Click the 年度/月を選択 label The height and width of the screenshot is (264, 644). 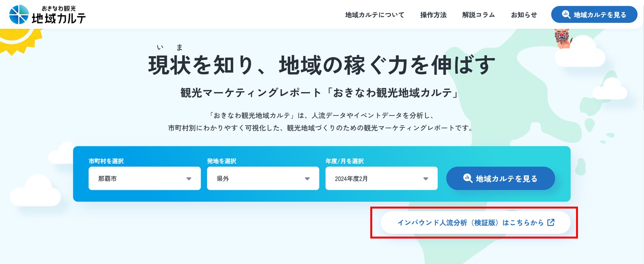click(x=344, y=161)
